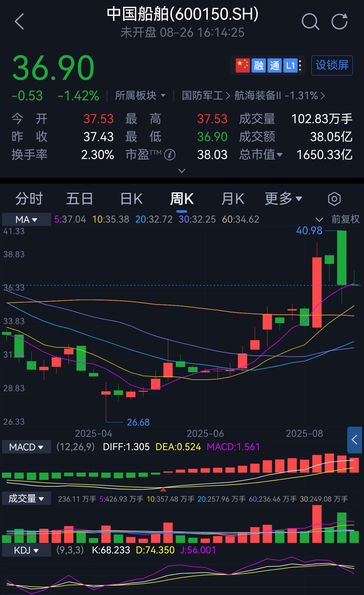Tap the 通 stock connect badge
364x595 pixels.
pyautogui.click(x=274, y=66)
